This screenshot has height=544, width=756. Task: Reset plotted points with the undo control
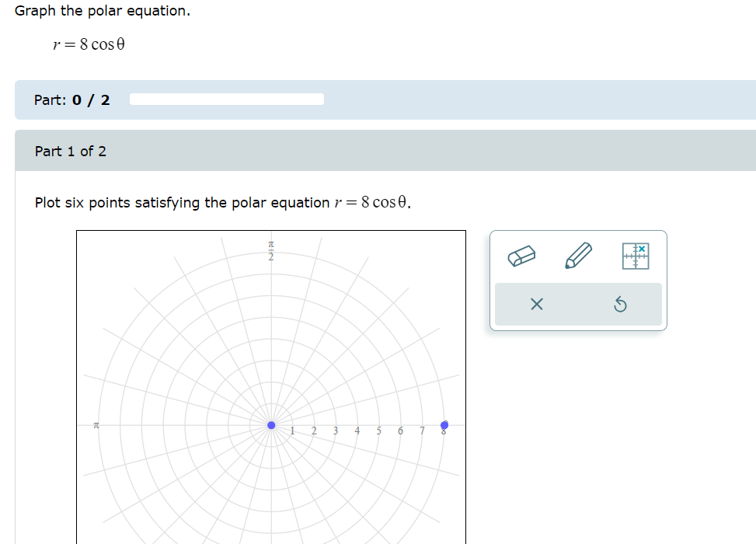pos(620,305)
